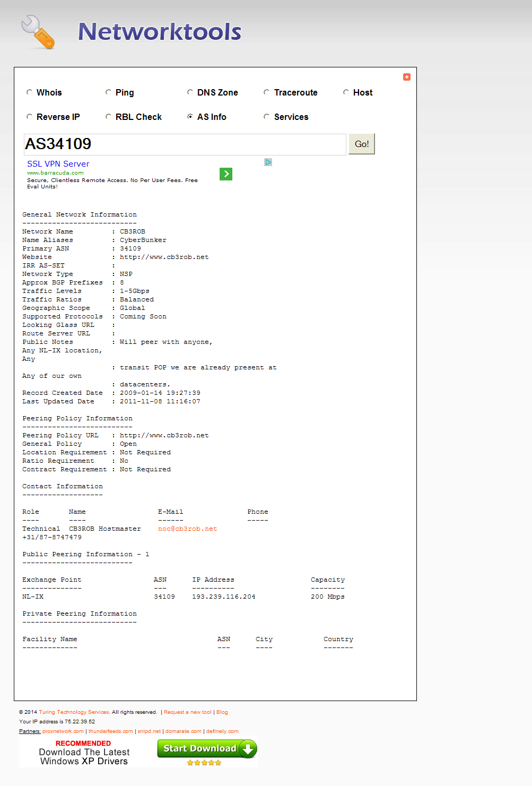
Task: Open the snipd.net partner link
Action: click(x=149, y=731)
